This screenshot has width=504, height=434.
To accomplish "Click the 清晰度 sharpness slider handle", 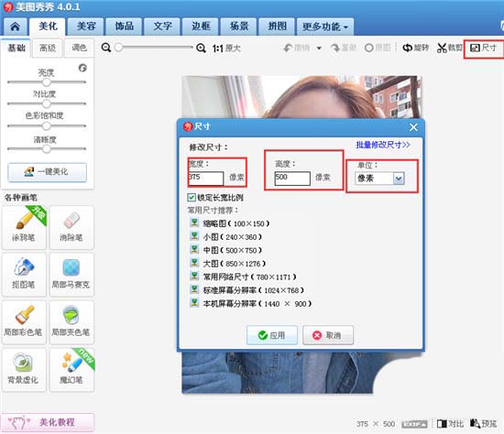I will point(47,148).
